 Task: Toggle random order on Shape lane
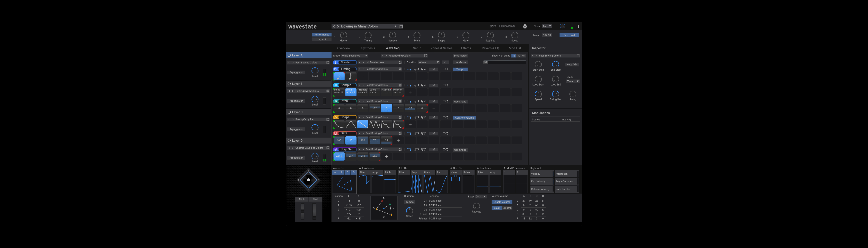tap(446, 117)
